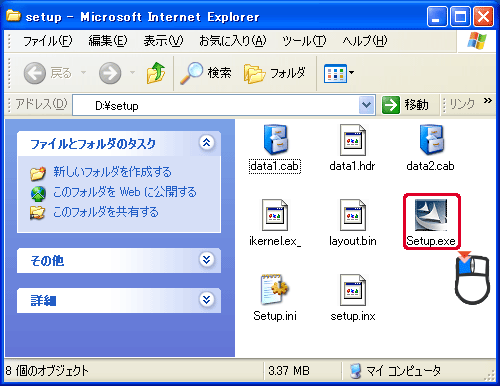Click the globe icon beside Web に公開する
This screenshot has width=501, height=387.
38,194
